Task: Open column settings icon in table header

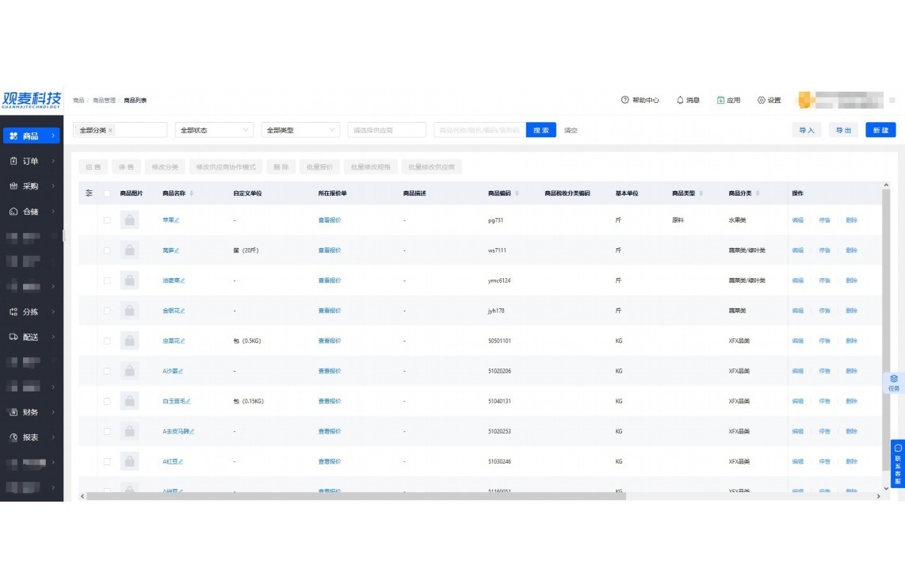Action: coord(89,193)
